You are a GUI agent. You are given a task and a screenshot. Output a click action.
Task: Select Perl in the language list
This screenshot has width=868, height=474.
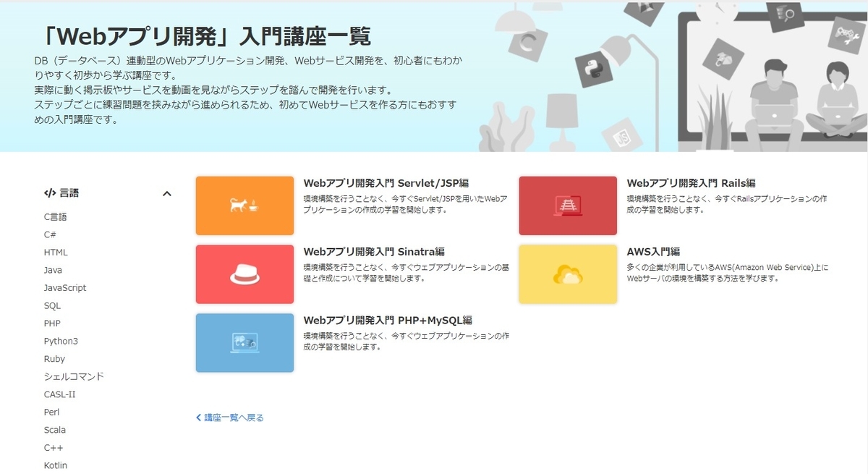click(x=51, y=412)
